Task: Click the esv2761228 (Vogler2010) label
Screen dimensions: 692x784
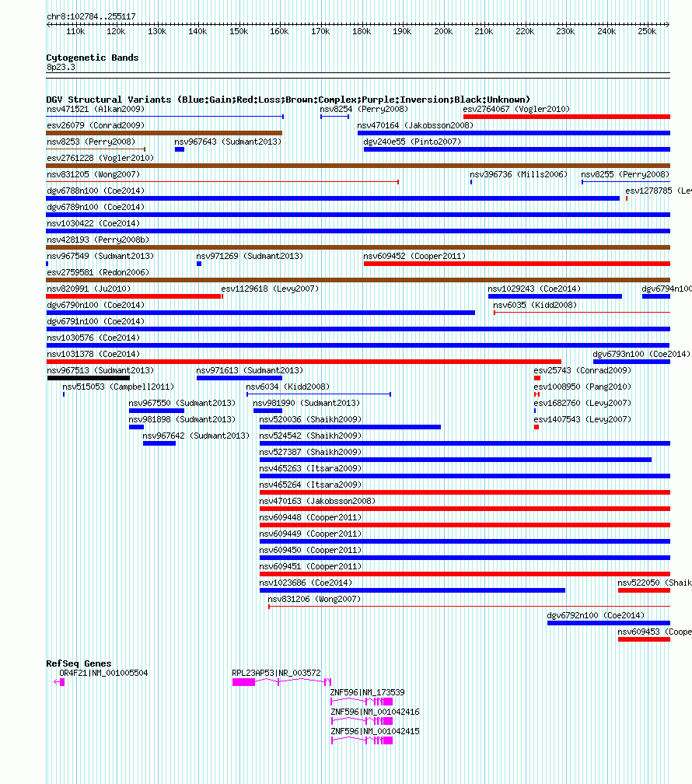Action: tap(100, 158)
